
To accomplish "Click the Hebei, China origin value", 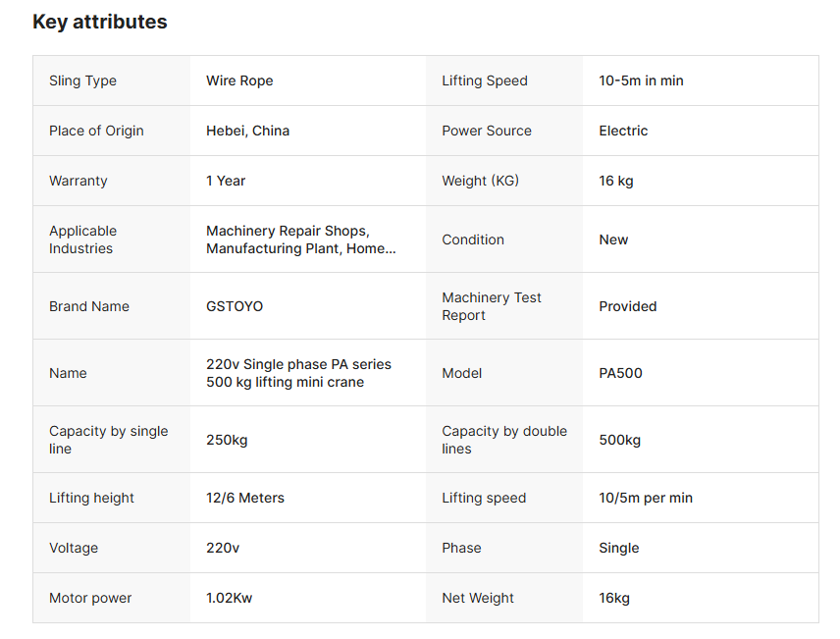I will 247,131.
